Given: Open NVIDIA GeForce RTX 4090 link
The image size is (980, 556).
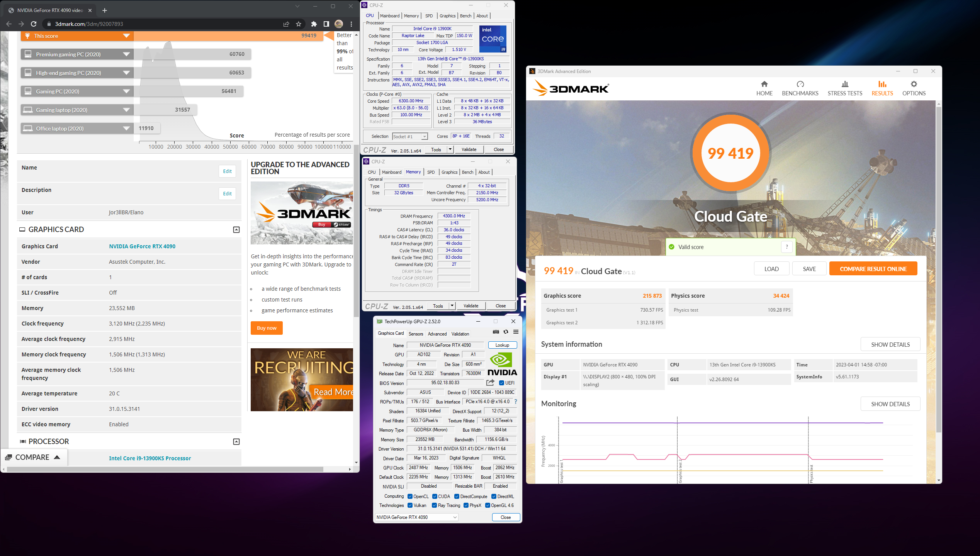Looking at the screenshot, I should pyautogui.click(x=142, y=246).
